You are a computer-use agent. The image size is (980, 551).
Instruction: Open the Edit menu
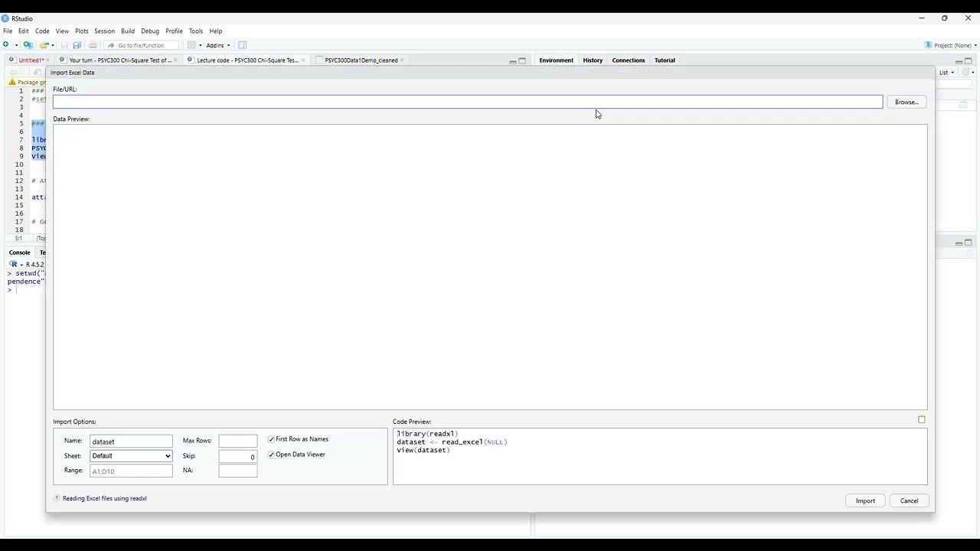point(24,31)
